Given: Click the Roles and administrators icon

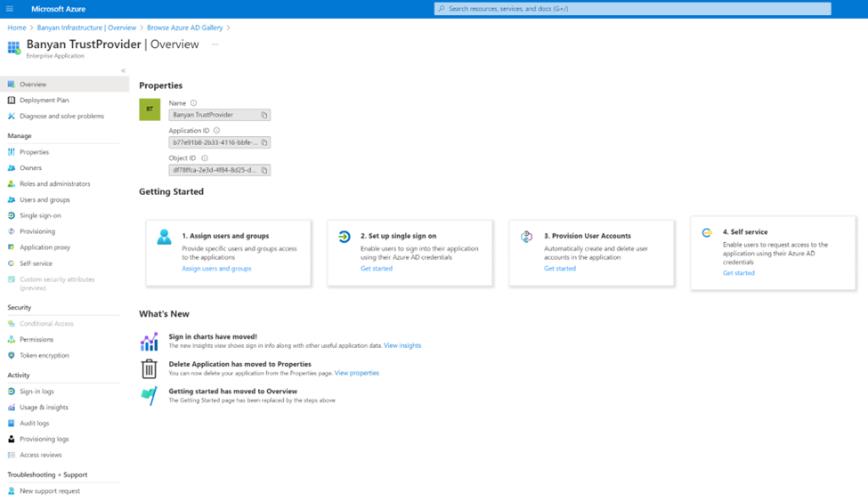Looking at the screenshot, I should click(11, 184).
